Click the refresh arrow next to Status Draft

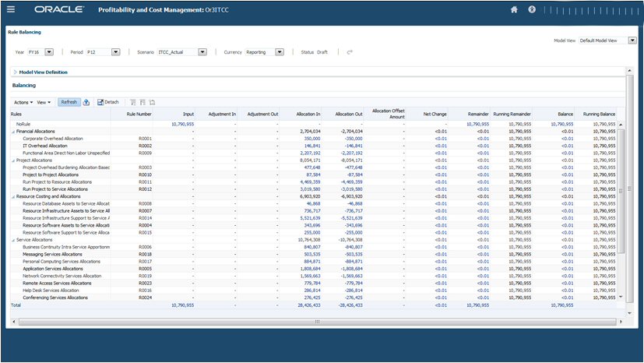pos(350,52)
